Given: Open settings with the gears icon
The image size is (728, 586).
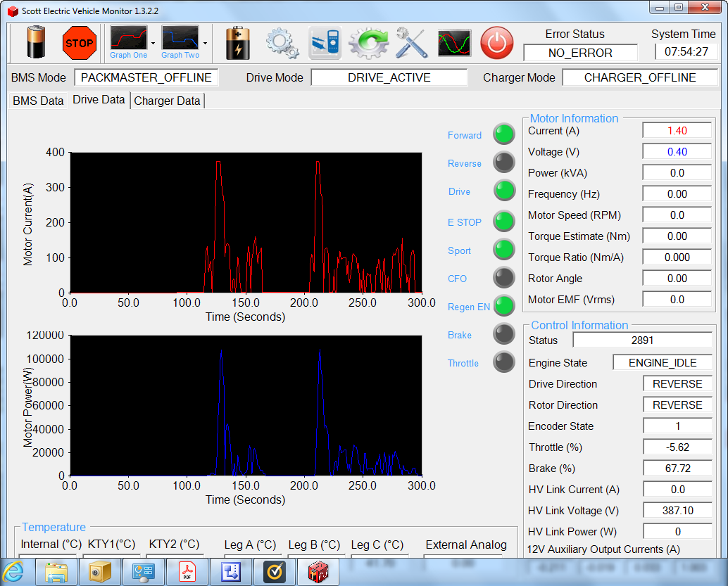Looking at the screenshot, I should [282, 43].
